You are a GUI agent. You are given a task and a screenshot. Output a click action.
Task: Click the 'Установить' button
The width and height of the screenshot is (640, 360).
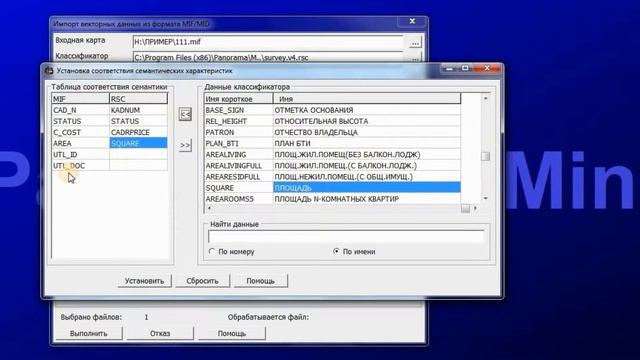tap(144, 281)
